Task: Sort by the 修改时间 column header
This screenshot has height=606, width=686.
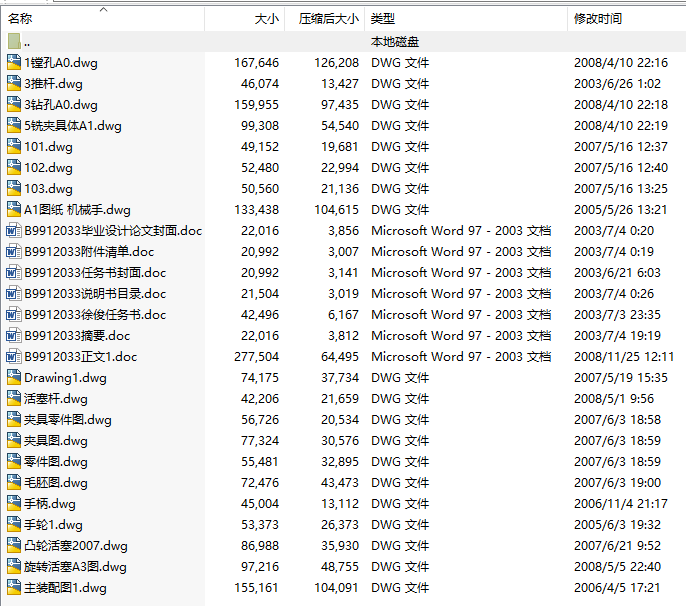Action: (626, 19)
